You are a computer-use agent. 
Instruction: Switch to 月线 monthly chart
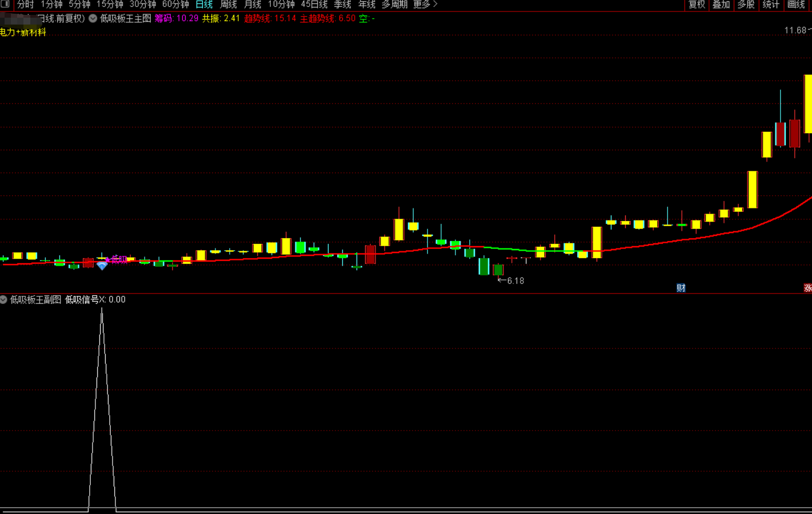point(253,5)
